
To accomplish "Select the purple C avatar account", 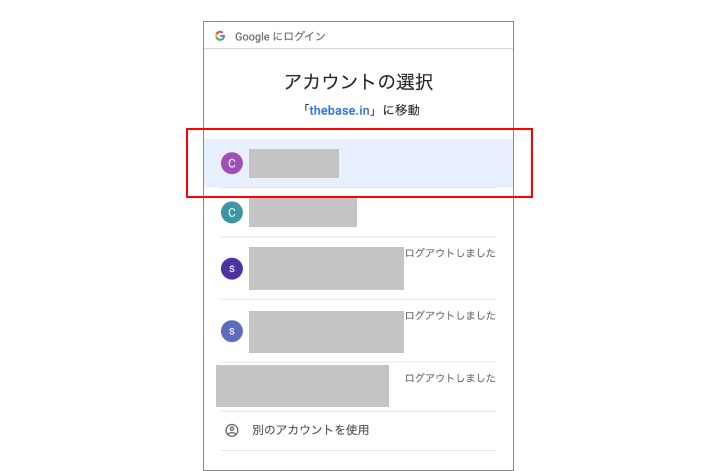I will click(232, 163).
